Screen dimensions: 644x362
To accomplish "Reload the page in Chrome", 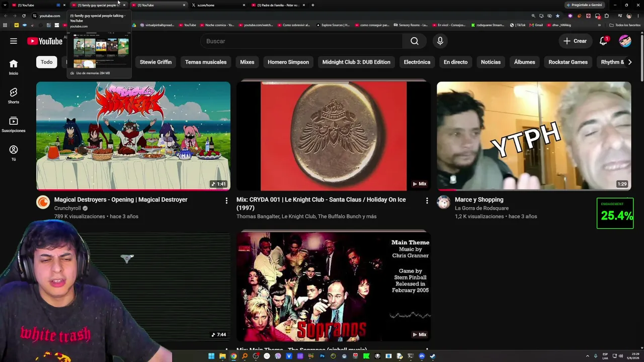I will point(24,16).
